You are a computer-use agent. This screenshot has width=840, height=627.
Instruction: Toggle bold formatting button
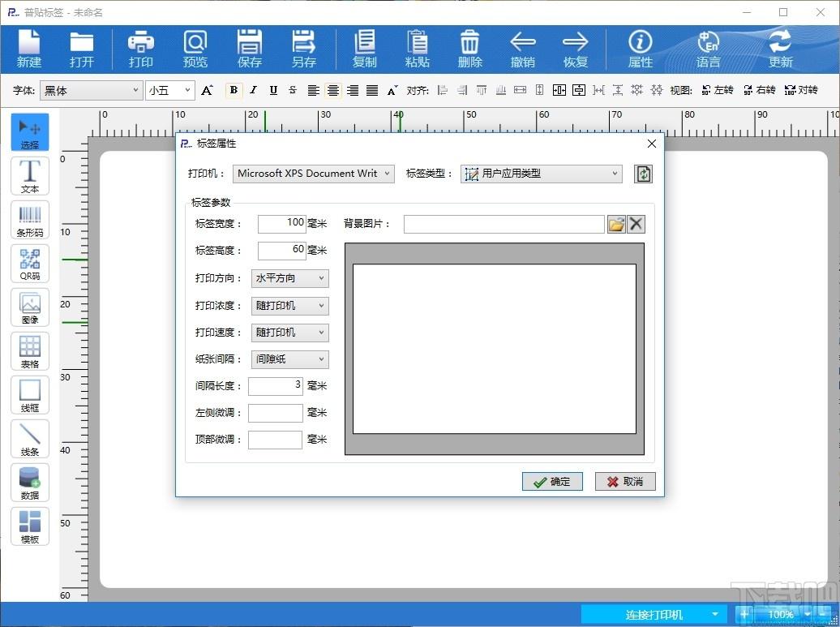234,91
